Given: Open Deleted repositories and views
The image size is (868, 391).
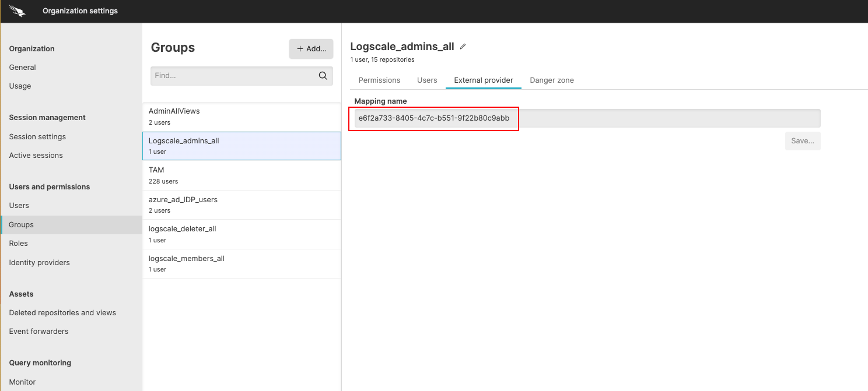Looking at the screenshot, I should pyautogui.click(x=62, y=312).
